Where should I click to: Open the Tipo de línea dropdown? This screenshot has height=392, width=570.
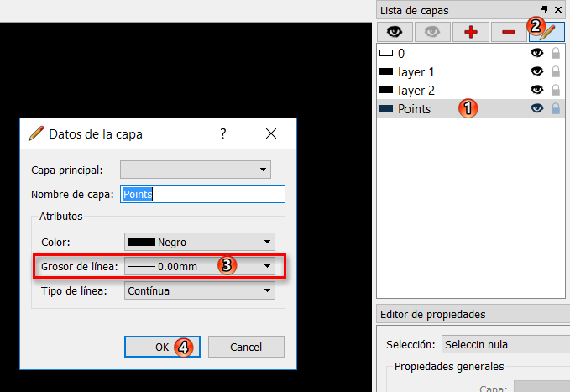pos(200,291)
